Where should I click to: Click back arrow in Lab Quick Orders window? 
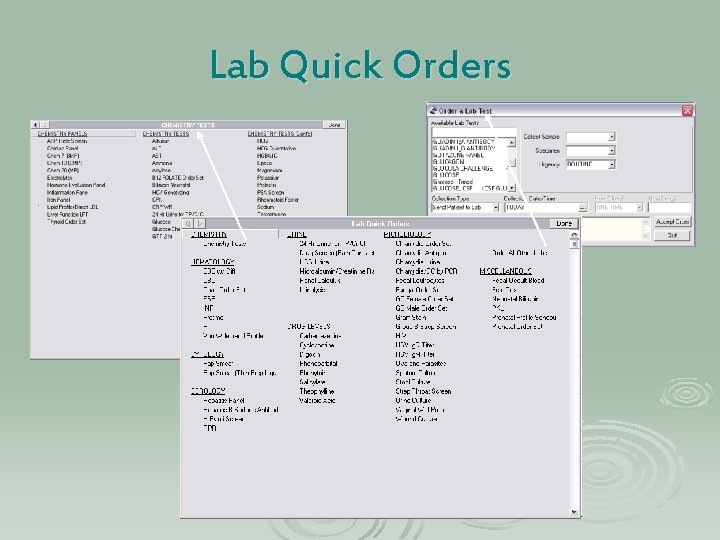click(x=188, y=224)
